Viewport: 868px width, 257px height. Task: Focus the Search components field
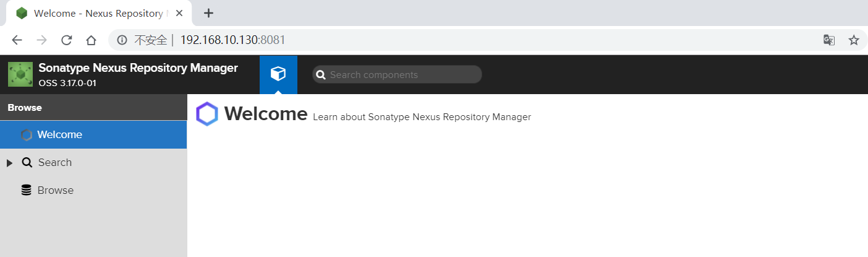click(x=397, y=74)
